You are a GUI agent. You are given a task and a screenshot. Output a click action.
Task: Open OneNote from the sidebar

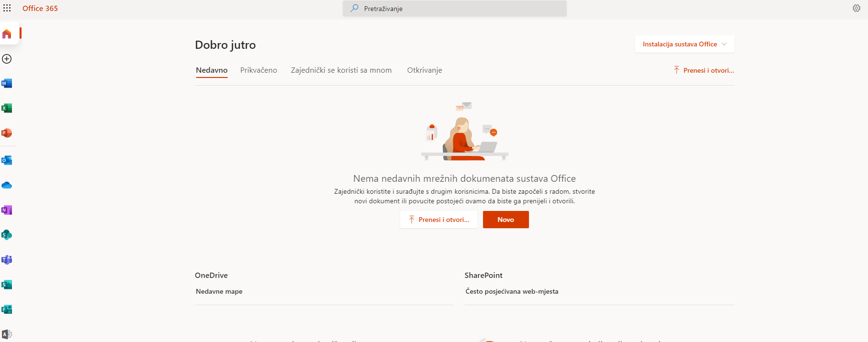click(7, 210)
